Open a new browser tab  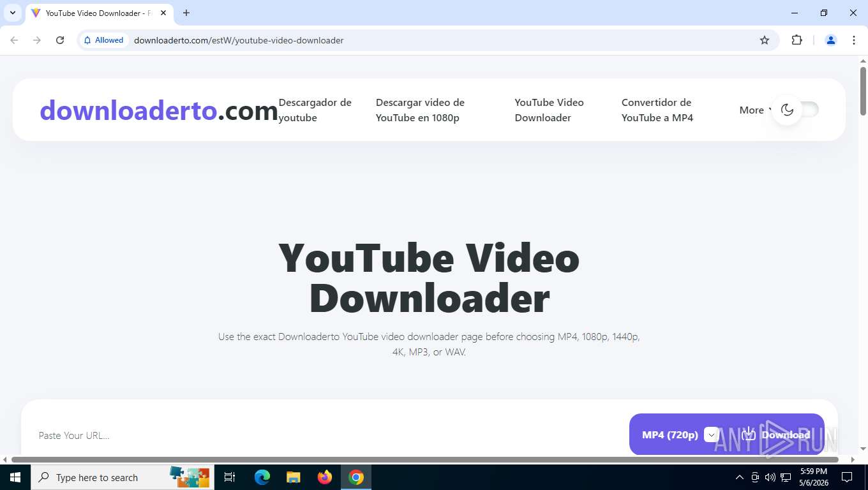(x=186, y=13)
